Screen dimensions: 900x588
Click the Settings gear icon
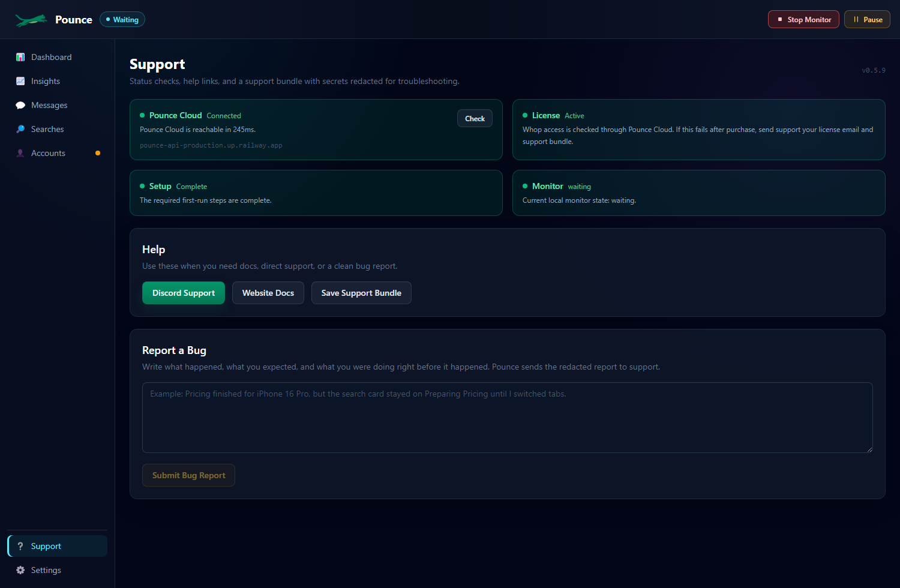point(20,570)
